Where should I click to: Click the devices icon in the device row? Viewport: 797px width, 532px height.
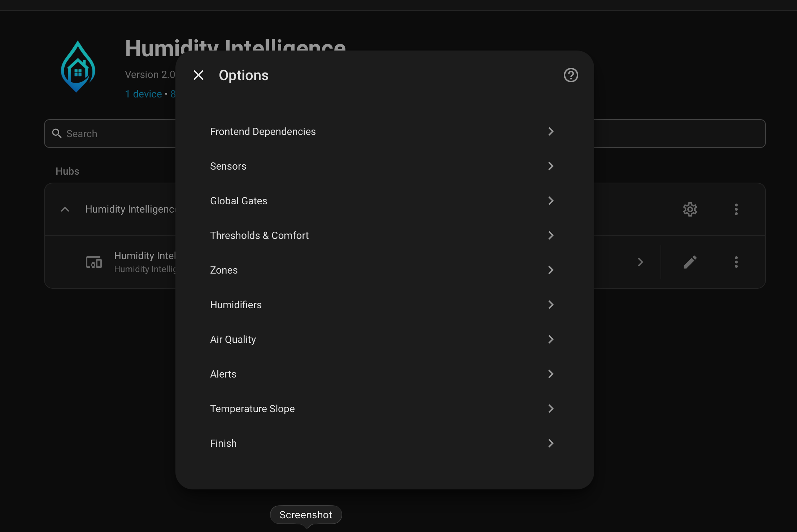click(93, 262)
